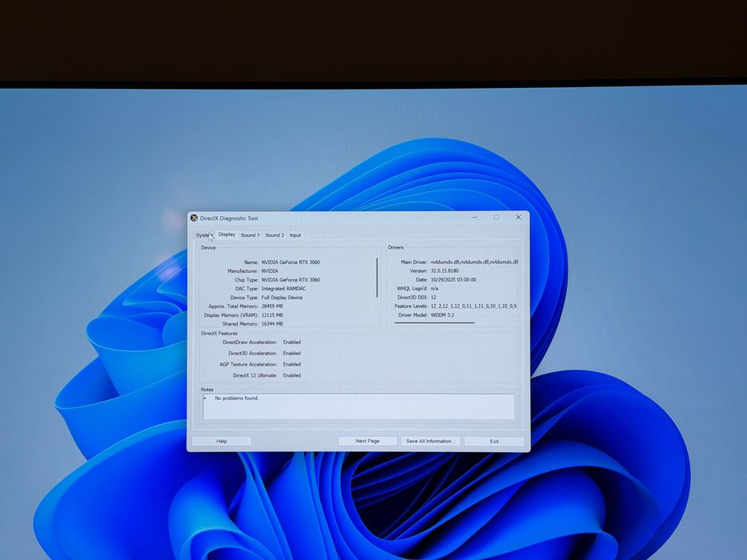Click the WHQL Logo'd n/a value

(434, 289)
